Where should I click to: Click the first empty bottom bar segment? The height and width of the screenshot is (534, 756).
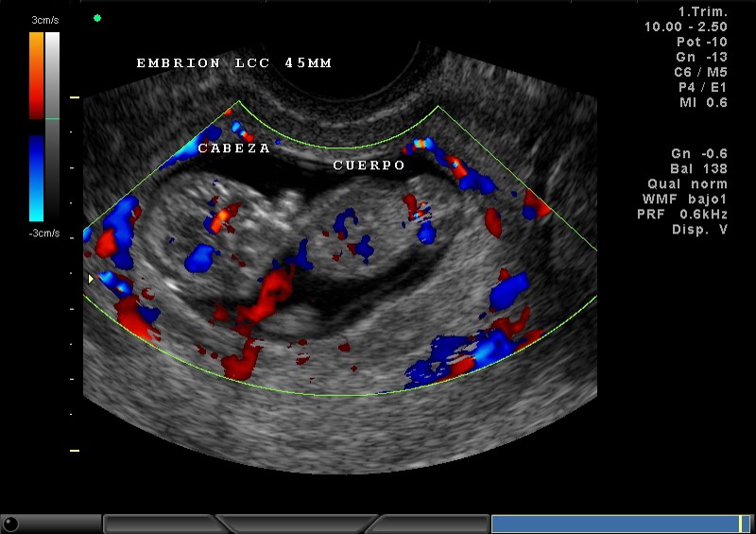tap(161, 524)
